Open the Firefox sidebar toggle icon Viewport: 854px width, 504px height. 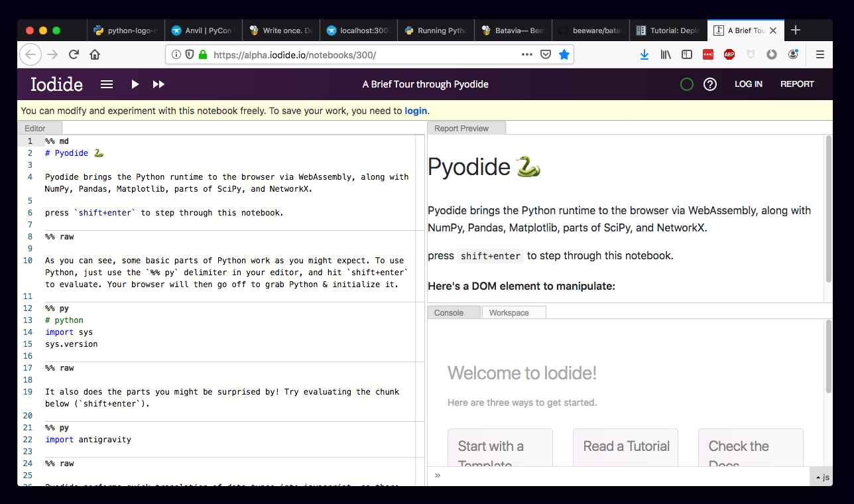687,54
